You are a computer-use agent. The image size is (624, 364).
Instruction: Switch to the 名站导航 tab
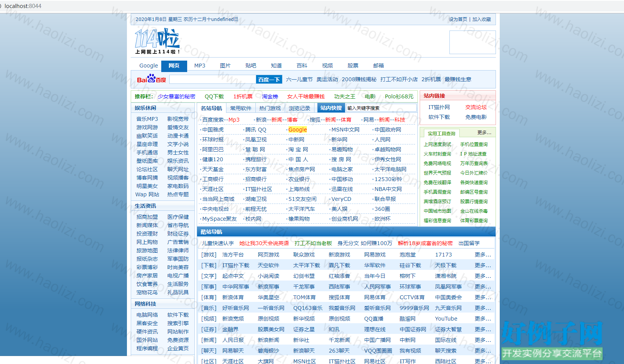(212, 108)
